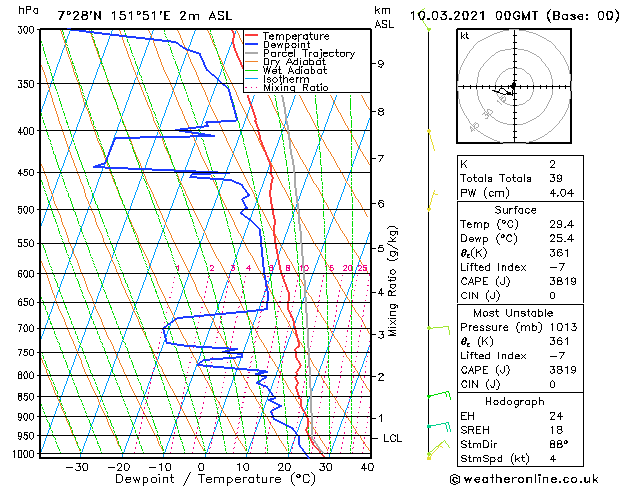Click the wind barb at 700 hPa level
Image resolution: width=629 pixels, height=486 pixels.
coord(439,330)
